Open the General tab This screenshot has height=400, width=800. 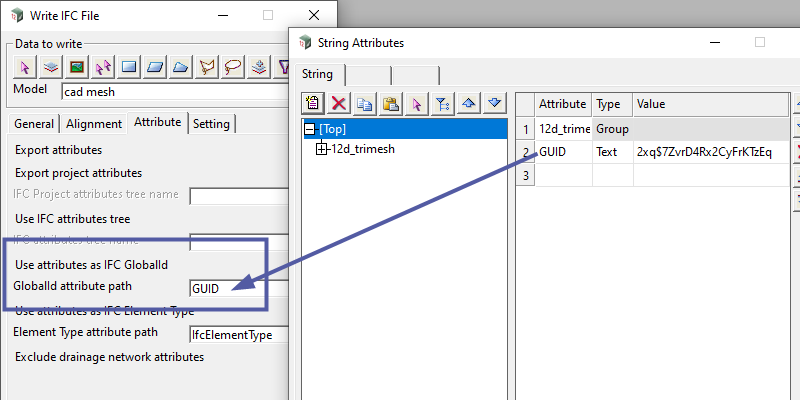tap(34, 124)
